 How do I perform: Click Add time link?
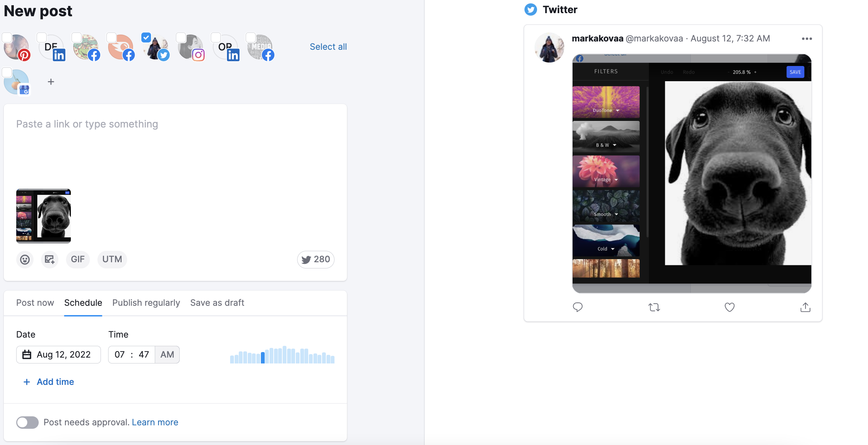click(x=48, y=382)
